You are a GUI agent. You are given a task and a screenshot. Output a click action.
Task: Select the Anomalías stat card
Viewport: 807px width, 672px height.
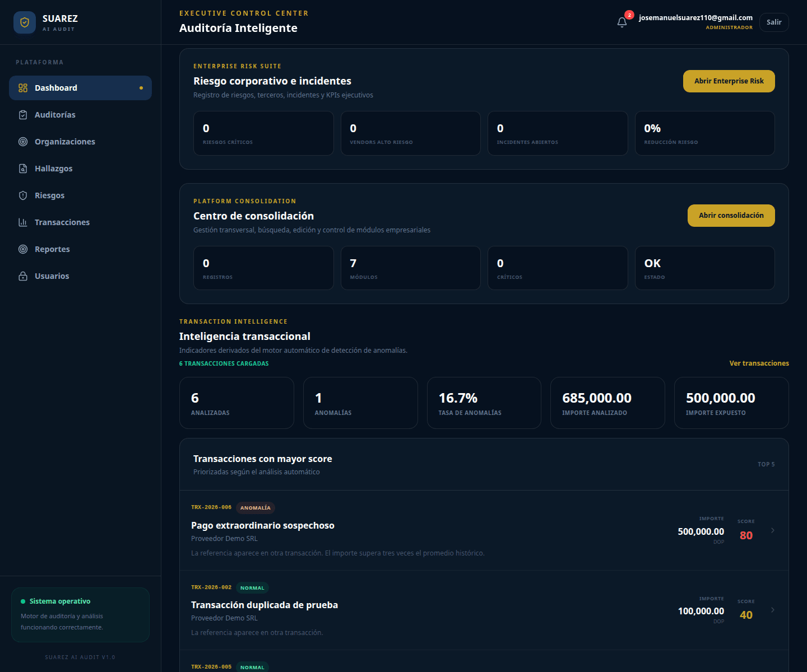pos(360,403)
